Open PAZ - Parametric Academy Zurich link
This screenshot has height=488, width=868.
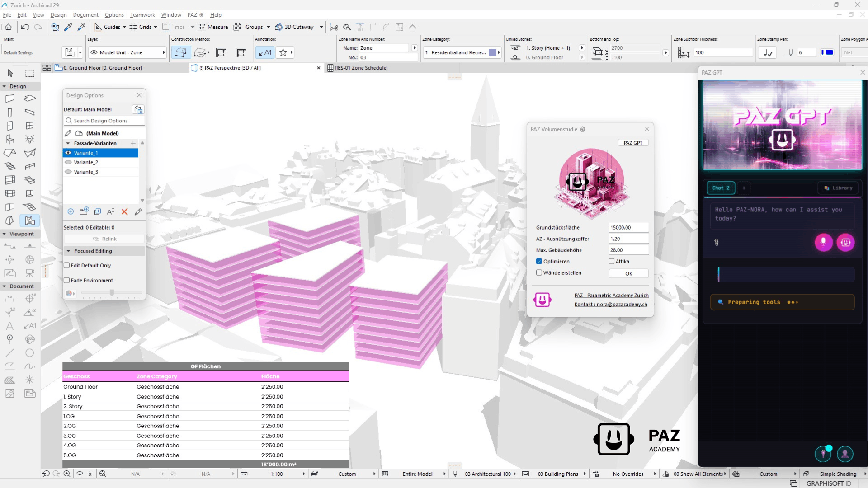(611, 296)
